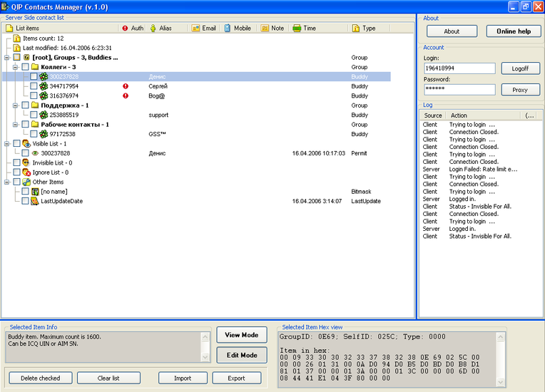Click the Clear list button
Image resolution: width=545 pixels, height=392 pixels.
click(x=108, y=378)
